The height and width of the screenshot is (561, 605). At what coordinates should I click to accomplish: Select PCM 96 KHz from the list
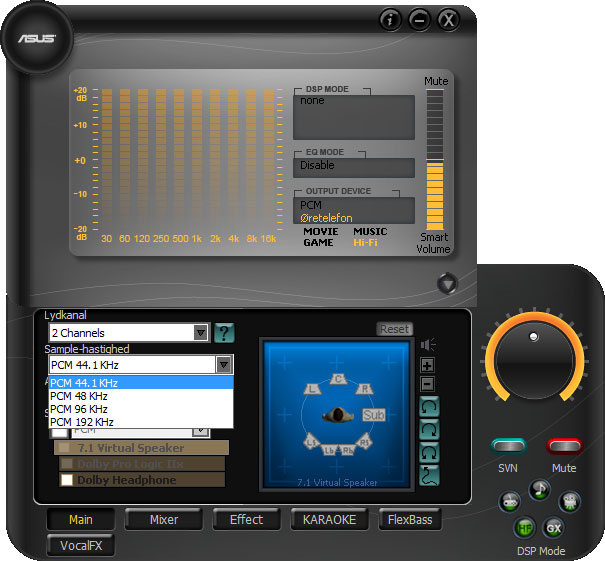coord(141,409)
